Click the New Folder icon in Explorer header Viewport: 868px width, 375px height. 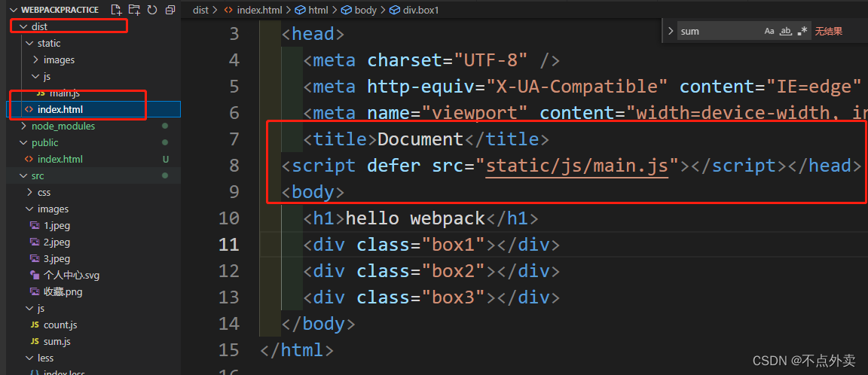(134, 9)
